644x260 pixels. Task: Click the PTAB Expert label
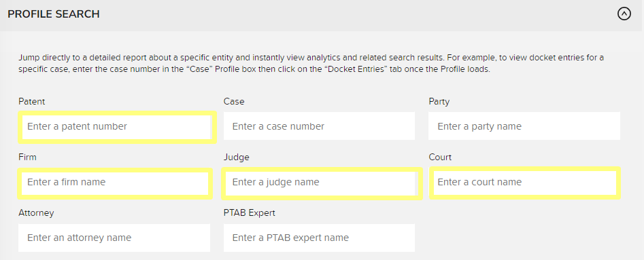(250, 213)
